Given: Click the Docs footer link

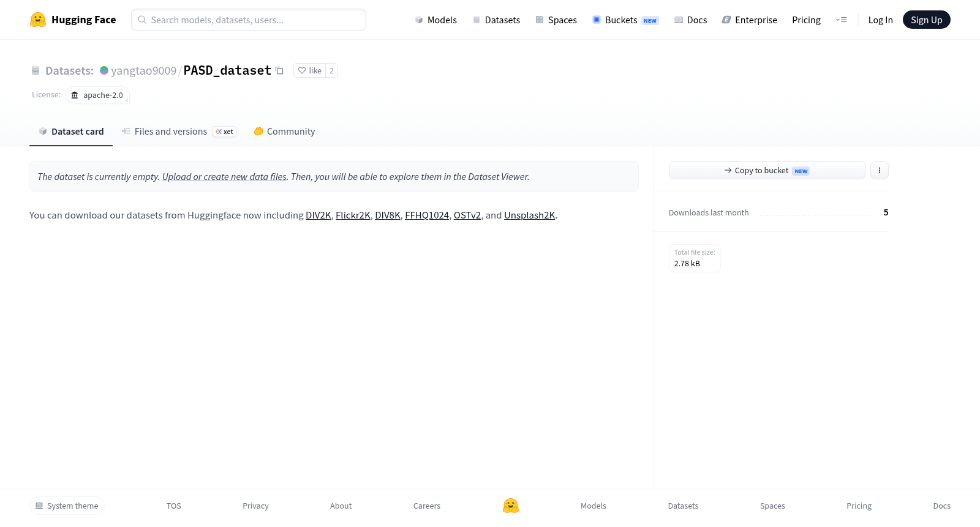Looking at the screenshot, I should (x=941, y=506).
